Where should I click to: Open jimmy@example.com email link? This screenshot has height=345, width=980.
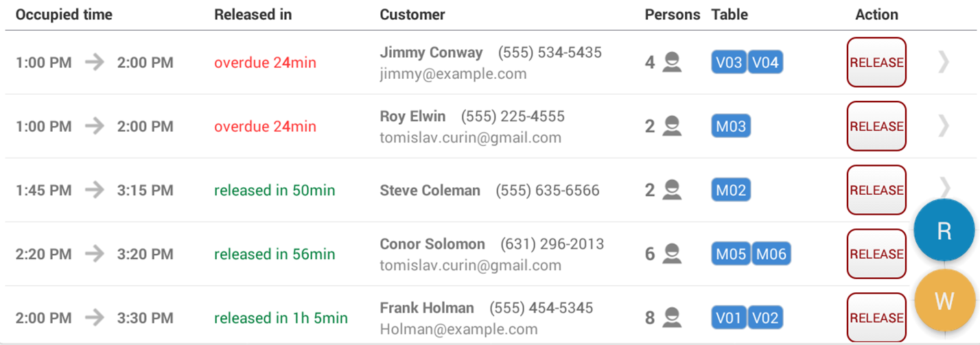click(x=453, y=73)
